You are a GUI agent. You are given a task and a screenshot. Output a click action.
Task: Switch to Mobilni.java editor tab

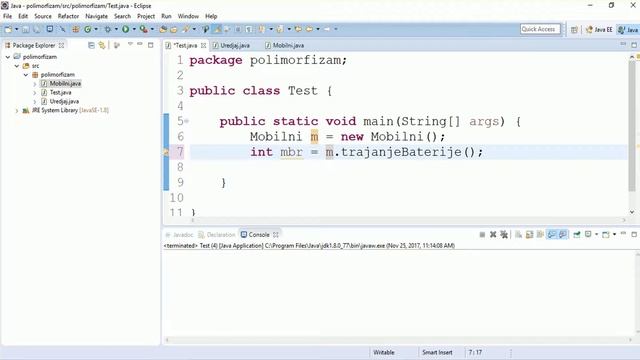(284, 45)
